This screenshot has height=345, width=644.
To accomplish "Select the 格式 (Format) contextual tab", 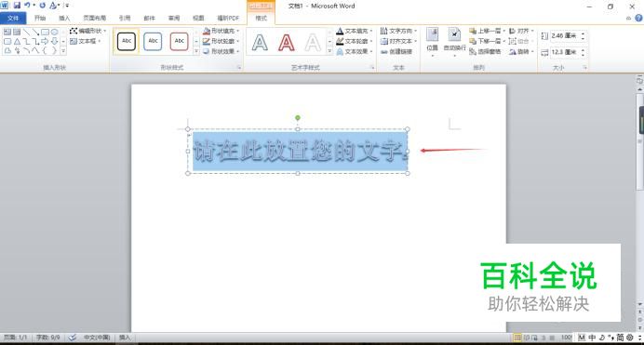I will (x=261, y=18).
